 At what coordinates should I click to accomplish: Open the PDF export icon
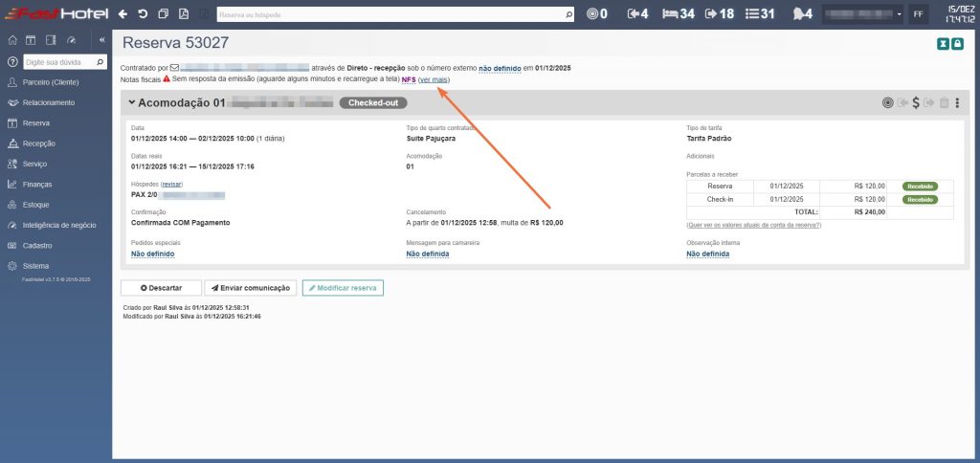[184, 14]
